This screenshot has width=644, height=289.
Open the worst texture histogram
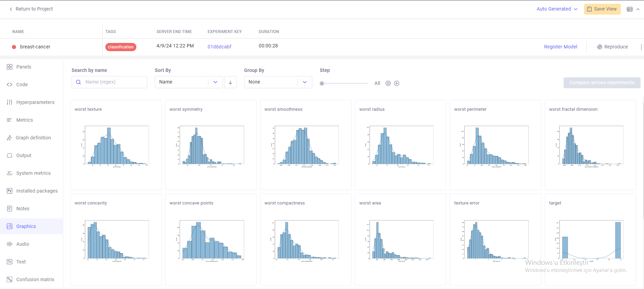coord(116,145)
